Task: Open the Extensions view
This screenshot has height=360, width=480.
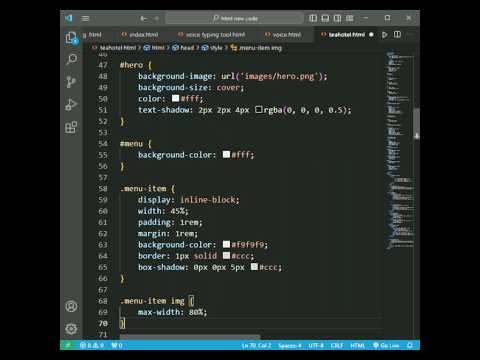Action: click(71, 127)
